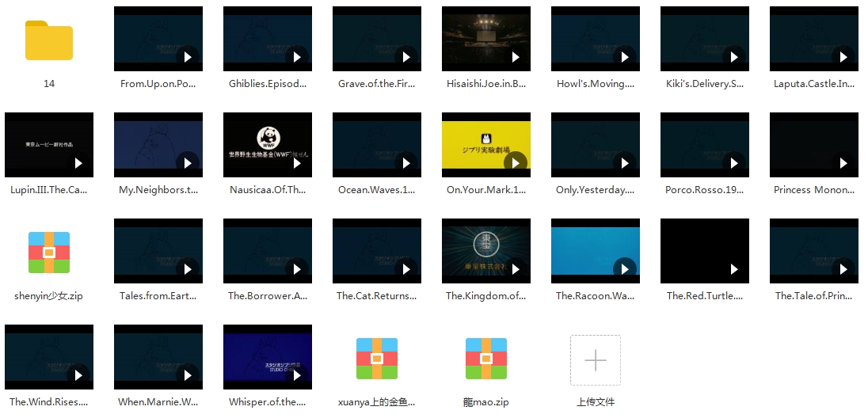868x418 pixels.
Task: Select the file name The.Racoon.Wa...
Action: [596, 296]
